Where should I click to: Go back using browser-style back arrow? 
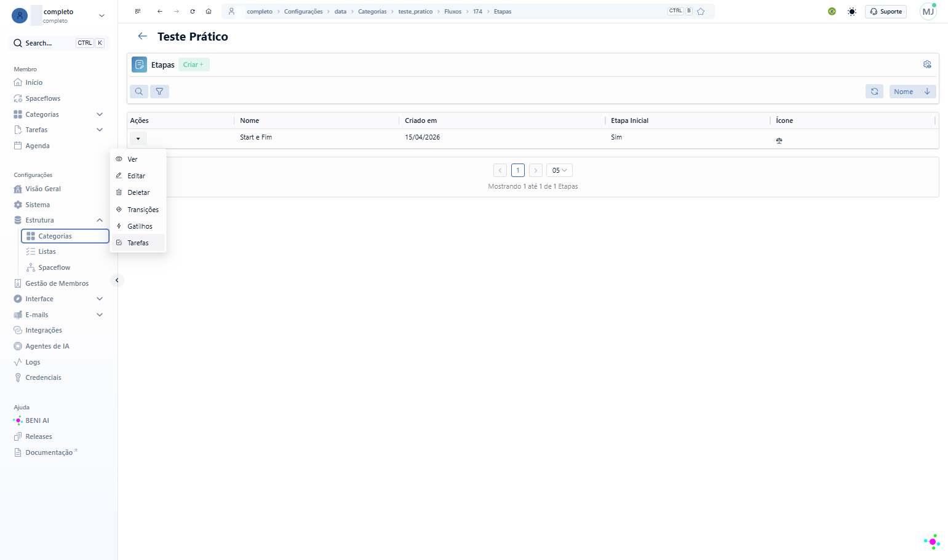tap(160, 11)
